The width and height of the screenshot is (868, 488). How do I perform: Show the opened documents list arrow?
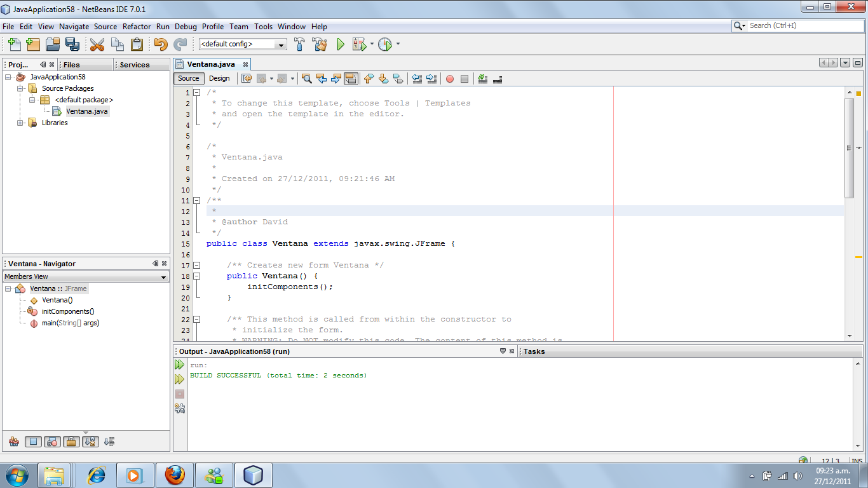(x=845, y=63)
